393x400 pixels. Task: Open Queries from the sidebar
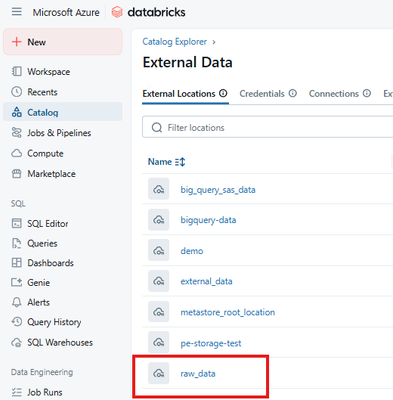[63, 243]
